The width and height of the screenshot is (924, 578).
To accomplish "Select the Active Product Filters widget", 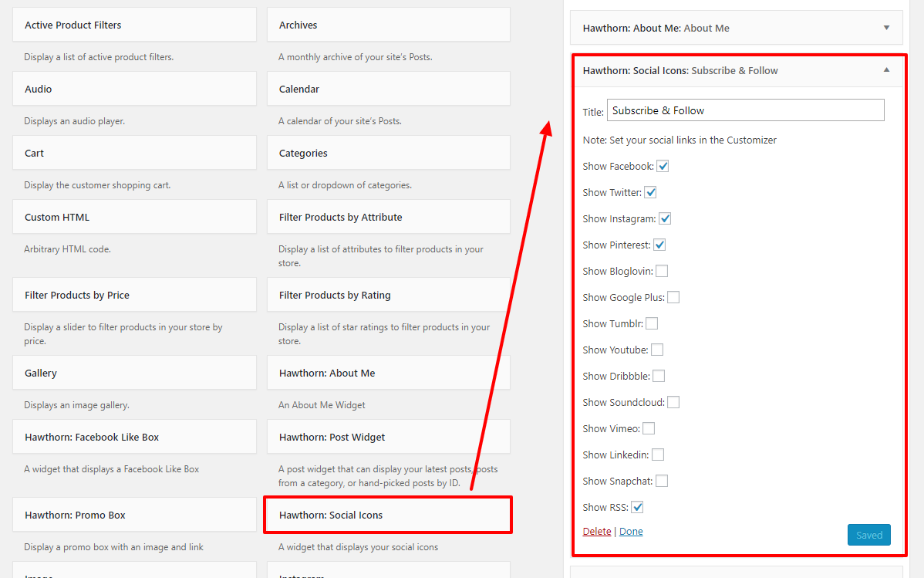I will click(x=134, y=25).
